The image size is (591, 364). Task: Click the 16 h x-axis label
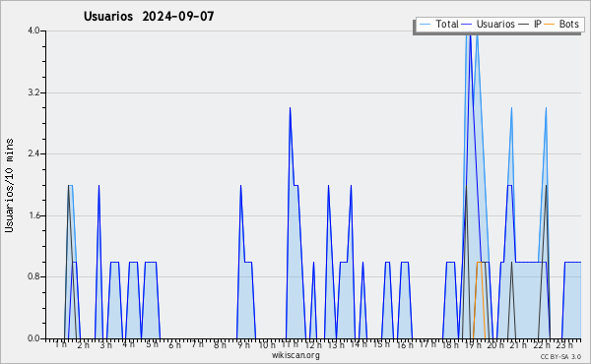pos(405,344)
